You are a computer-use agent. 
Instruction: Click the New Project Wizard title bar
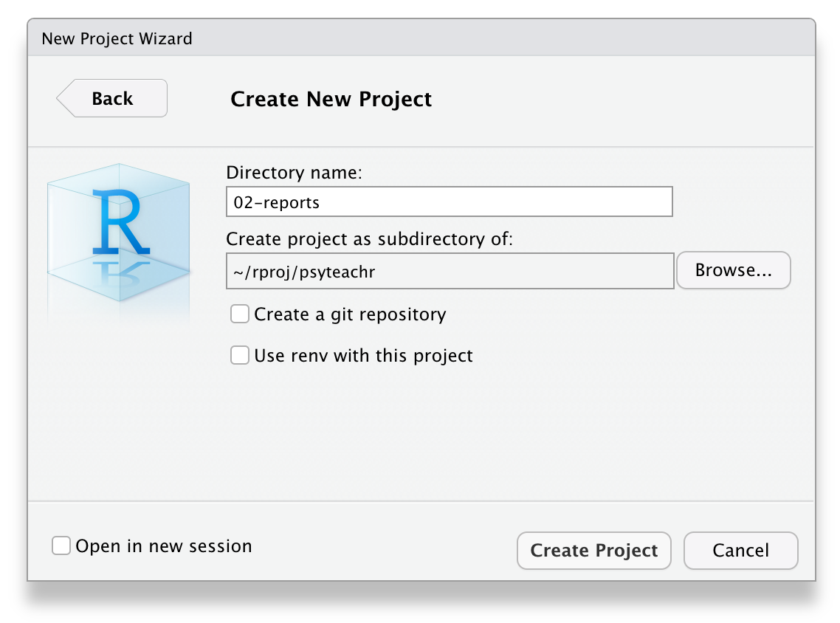coord(421,38)
